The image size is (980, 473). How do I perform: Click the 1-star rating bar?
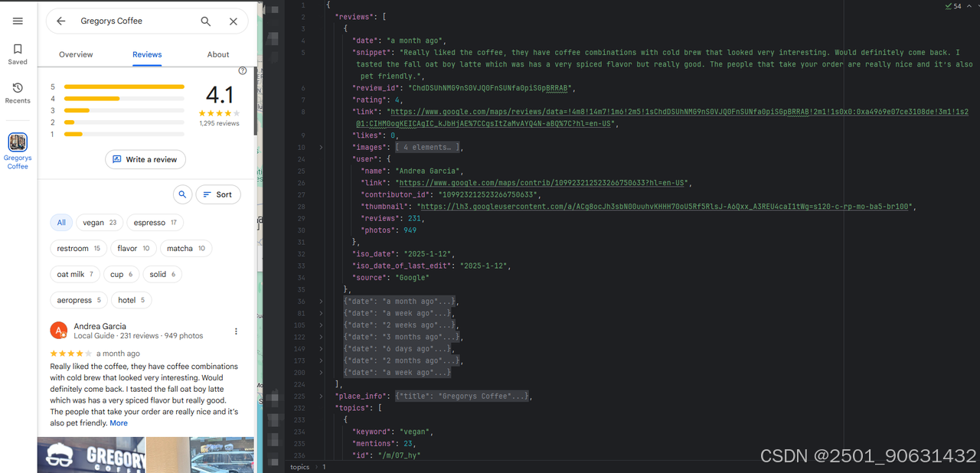[x=124, y=134]
